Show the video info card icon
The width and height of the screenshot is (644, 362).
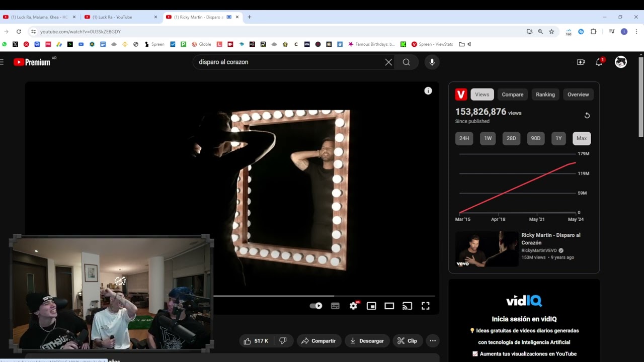click(428, 91)
